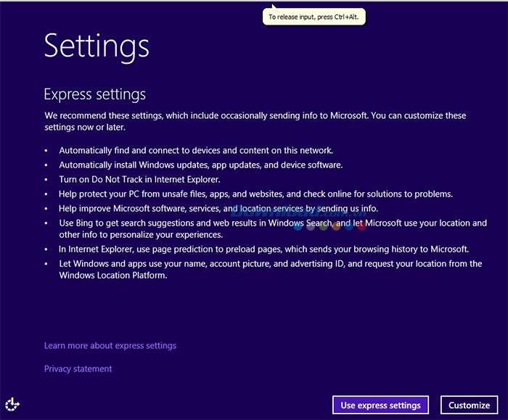Open Learn more about express settings link
The width and height of the screenshot is (508, 420).
110,345
